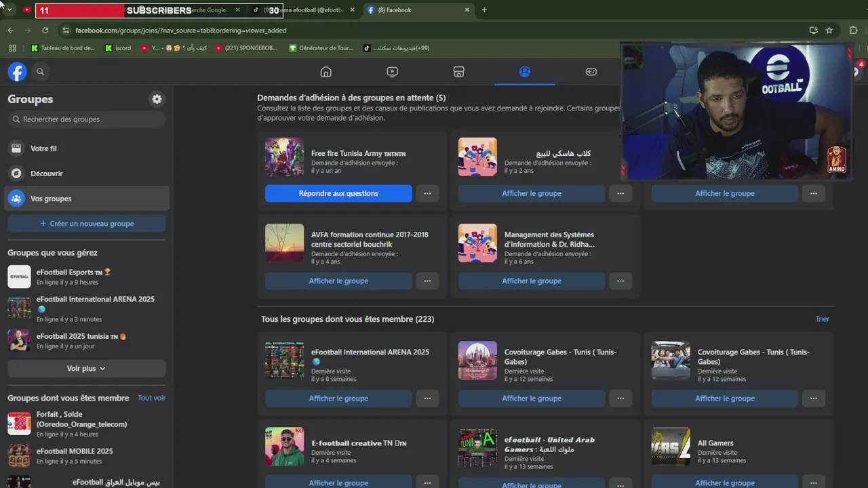
Task: Select Découvrir in sidebar
Action: pyautogui.click(x=86, y=174)
